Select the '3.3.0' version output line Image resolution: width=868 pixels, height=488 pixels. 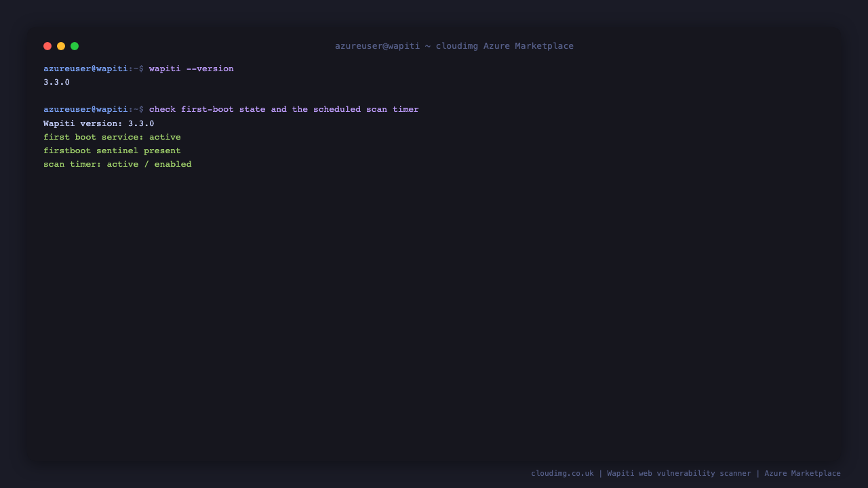[x=56, y=82]
